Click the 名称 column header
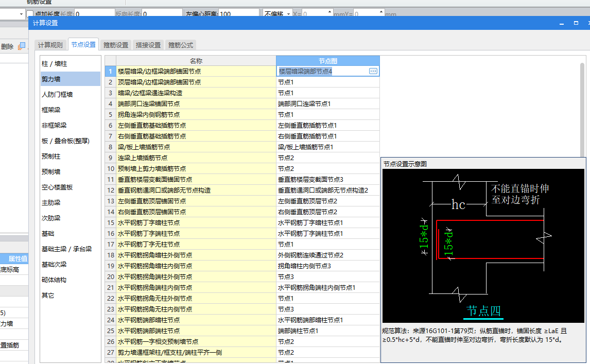The width and height of the screenshot is (590, 364). (196, 61)
